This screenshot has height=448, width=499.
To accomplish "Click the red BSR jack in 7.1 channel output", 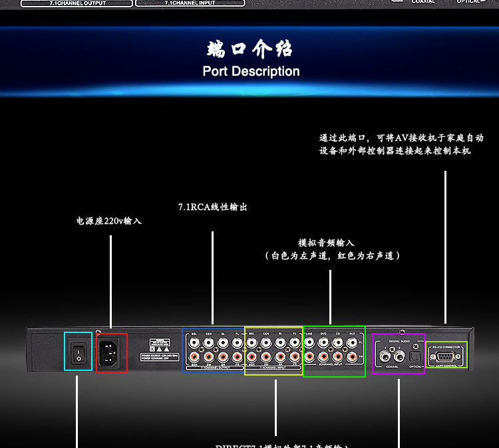I will click(x=194, y=356).
